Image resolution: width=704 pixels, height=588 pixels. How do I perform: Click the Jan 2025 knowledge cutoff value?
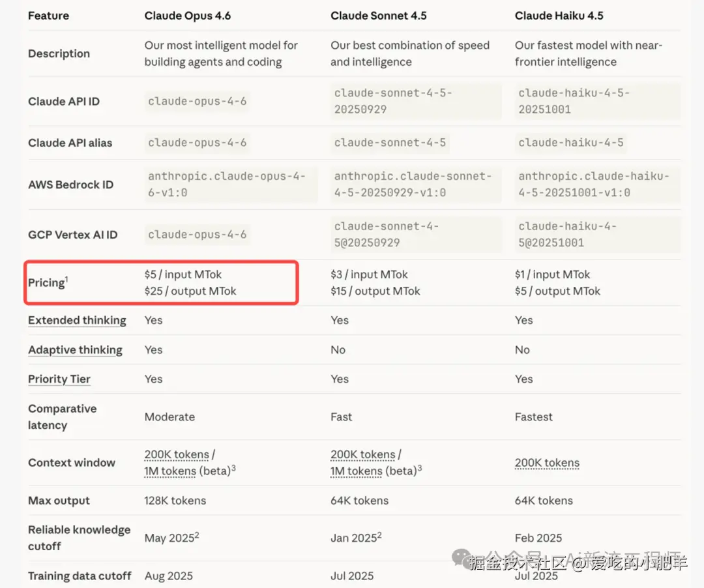click(x=356, y=537)
